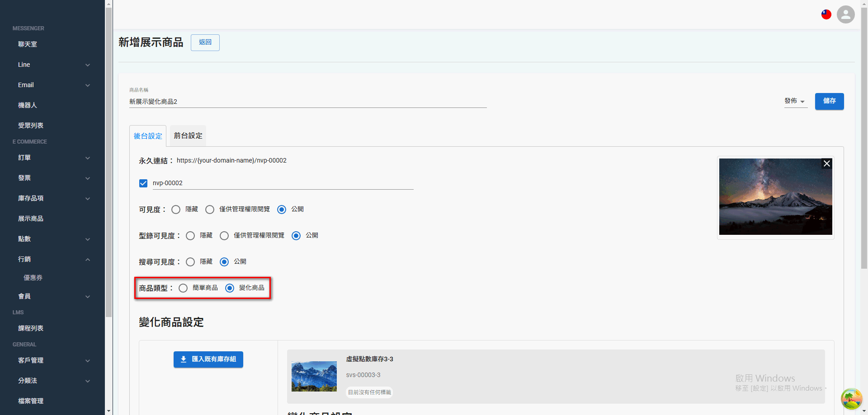Toggle the nvp-00002 slug checkbox
Viewport: 868px width, 415px height.
pos(143,183)
